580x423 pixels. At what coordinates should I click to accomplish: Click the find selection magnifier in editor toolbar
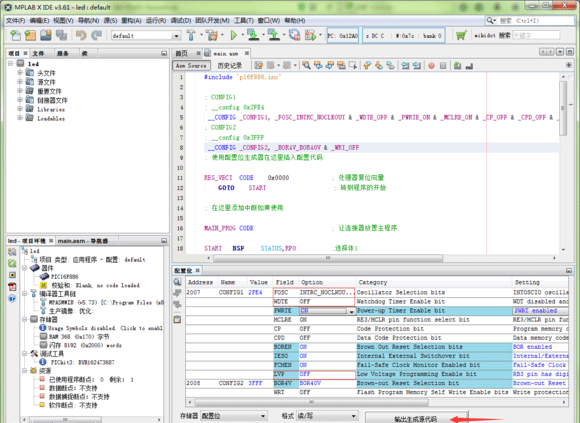tap(306, 65)
